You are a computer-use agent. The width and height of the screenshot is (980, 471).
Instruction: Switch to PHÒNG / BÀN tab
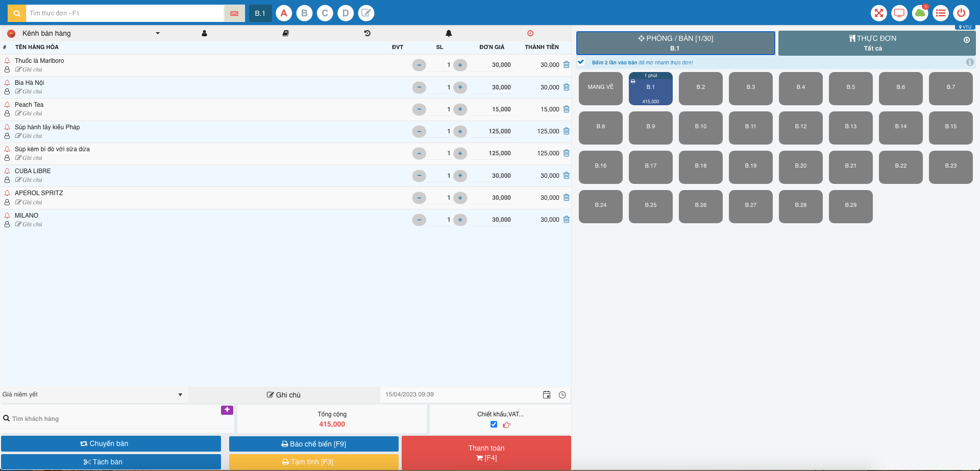pos(676,43)
